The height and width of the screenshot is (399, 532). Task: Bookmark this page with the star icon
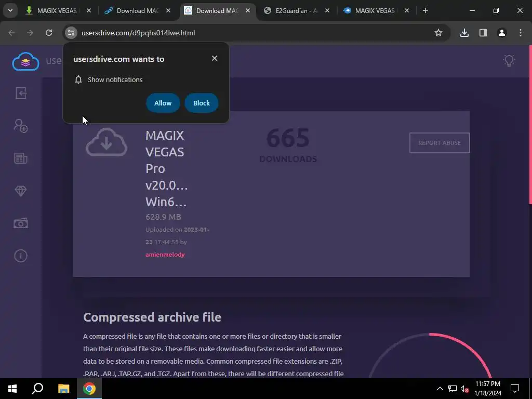point(438,33)
